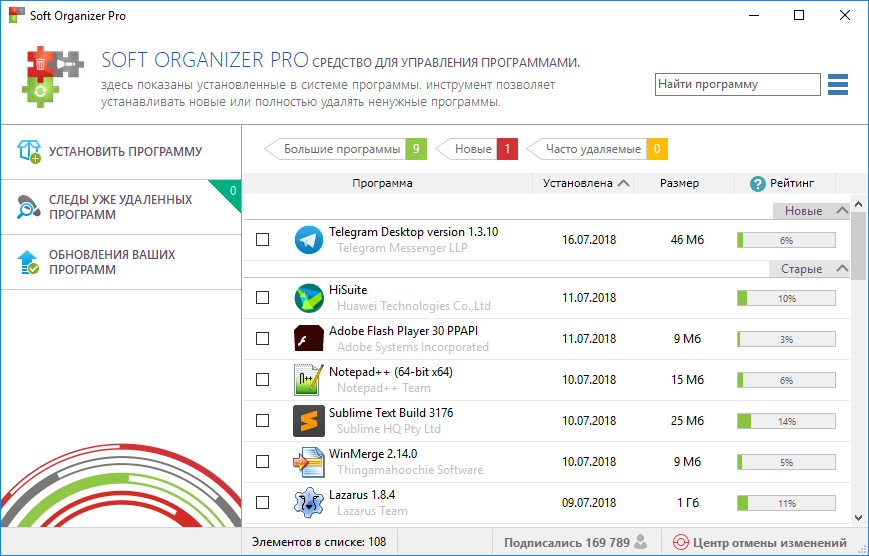Sort by the Программа column header

(x=382, y=183)
